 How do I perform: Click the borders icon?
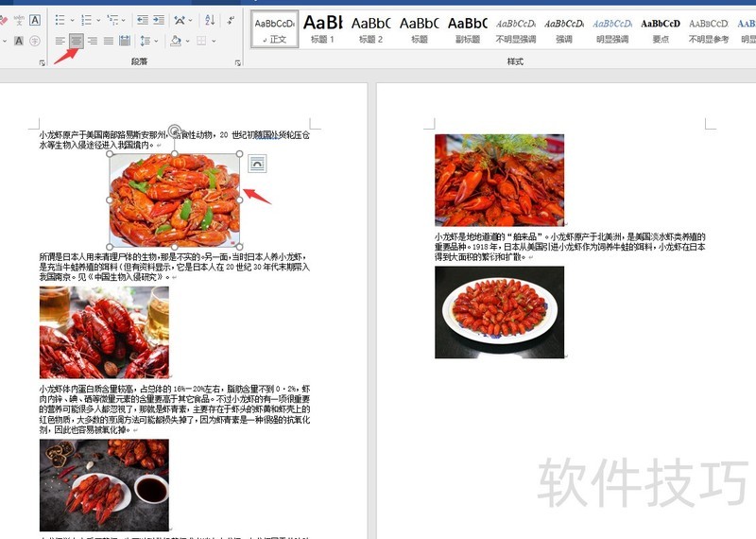click(201, 41)
